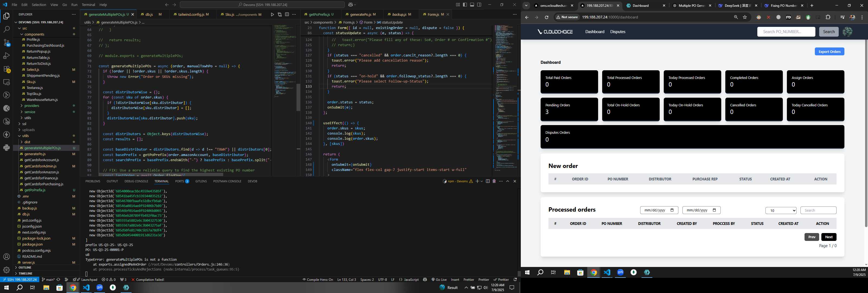Open Chrome extensions puzzle icon
Image resolution: width=868 pixels, height=293 pixels.
click(x=828, y=17)
